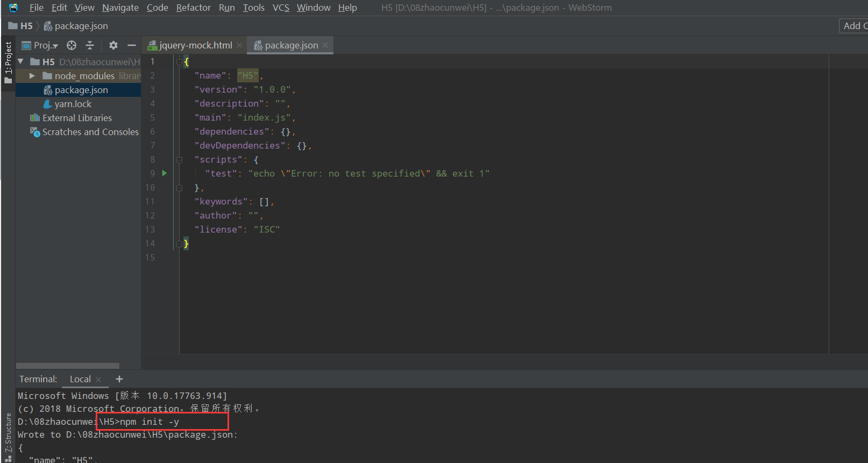Click the collapse all icon in Project panel
This screenshot has width=868, height=463.
(x=90, y=45)
